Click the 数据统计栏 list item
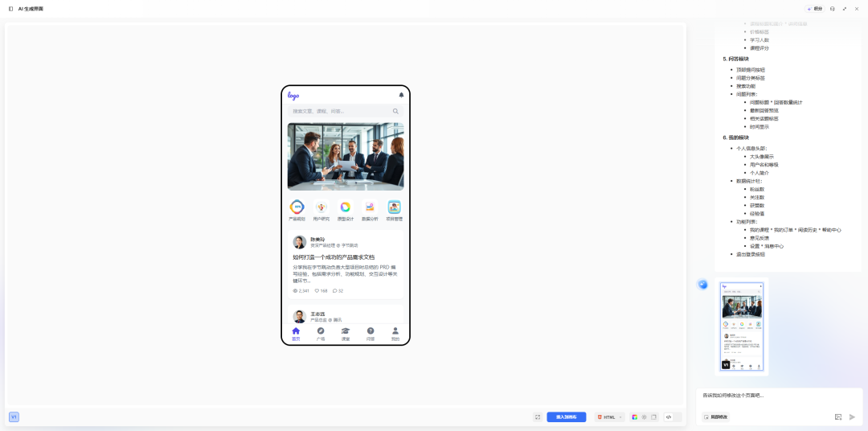 [750, 181]
